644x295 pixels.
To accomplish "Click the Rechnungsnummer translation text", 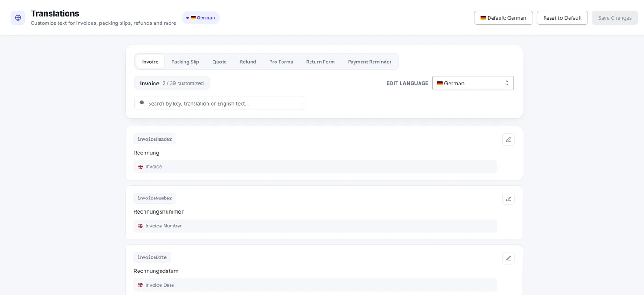I will click(158, 212).
